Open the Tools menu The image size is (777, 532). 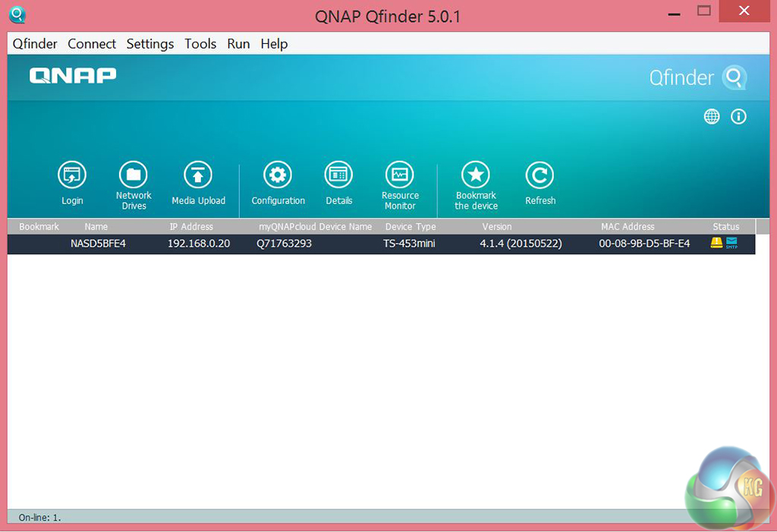[x=200, y=44]
